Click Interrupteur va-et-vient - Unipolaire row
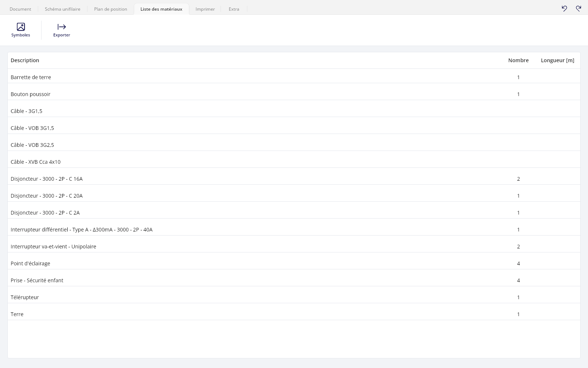Viewport: 588px width, 368px height. (x=294, y=244)
